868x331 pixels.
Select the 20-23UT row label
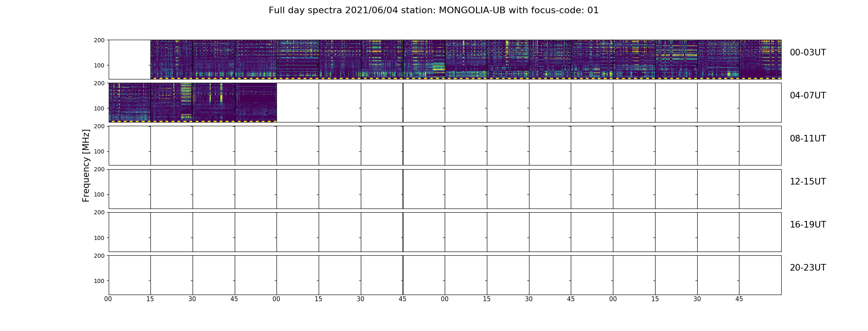pos(808,268)
